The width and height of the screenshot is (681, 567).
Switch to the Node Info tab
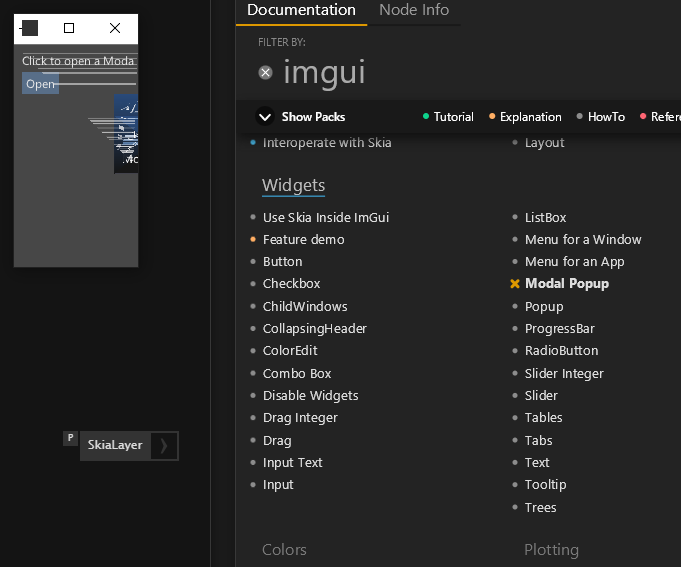click(414, 10)
